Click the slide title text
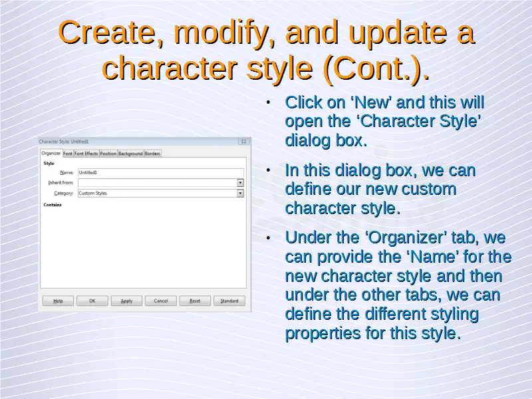 [x=266, y=50]
